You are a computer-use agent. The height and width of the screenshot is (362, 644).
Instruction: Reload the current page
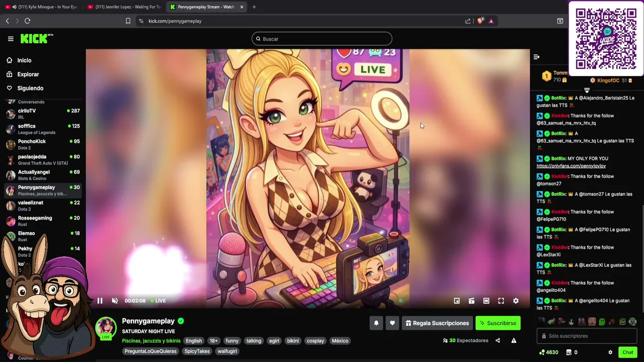[27, 21]
